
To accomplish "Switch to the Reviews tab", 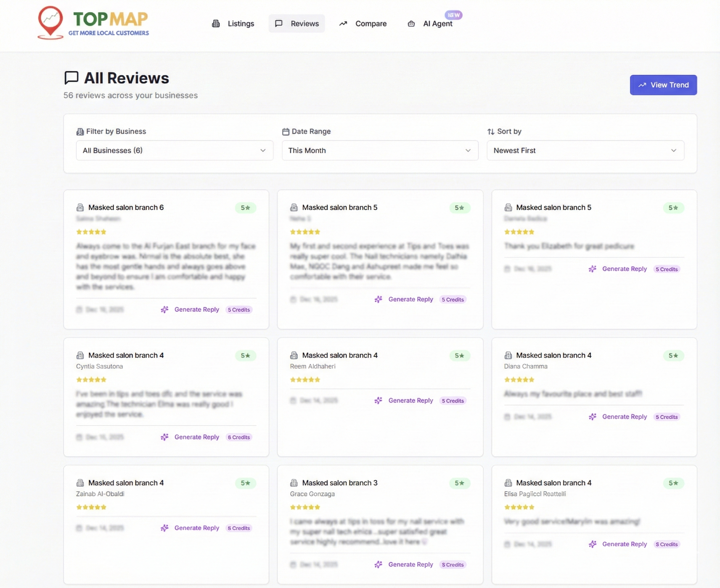I will [297, 24].
